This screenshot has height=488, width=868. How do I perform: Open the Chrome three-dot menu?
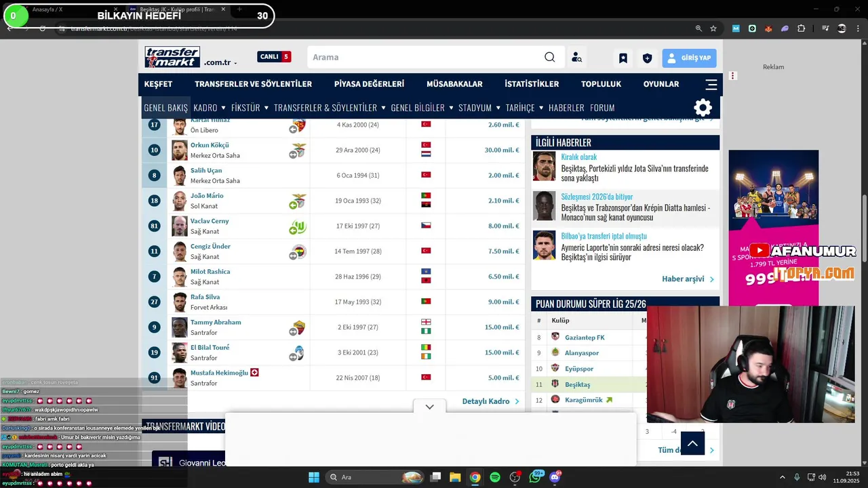click(859, 28)
